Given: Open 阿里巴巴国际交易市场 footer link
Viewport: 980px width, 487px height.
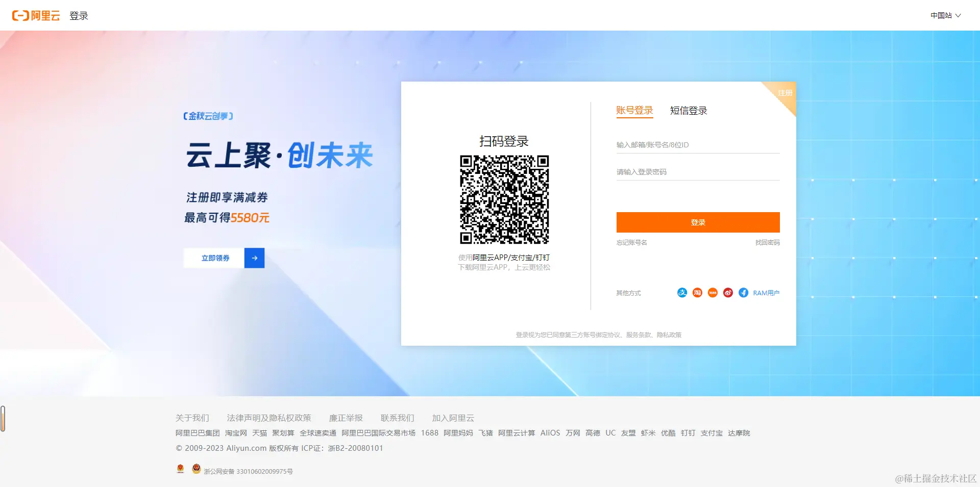Looking at the screenshot, I should coord(379,433).
